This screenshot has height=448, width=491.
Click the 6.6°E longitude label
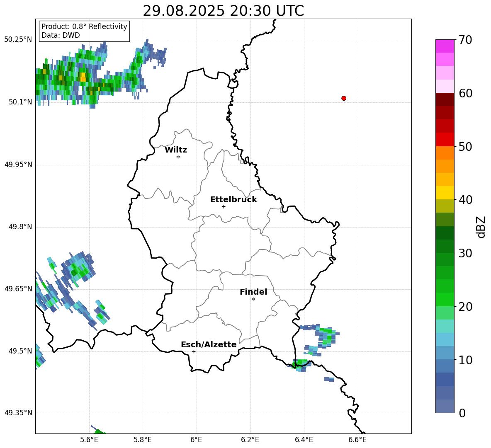(x=357, y=440)
